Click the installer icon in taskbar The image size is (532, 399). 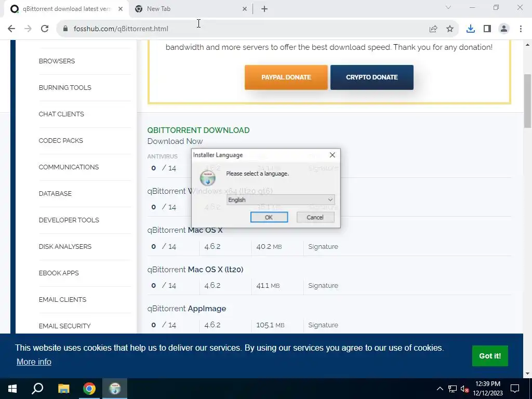pos(115,389)
